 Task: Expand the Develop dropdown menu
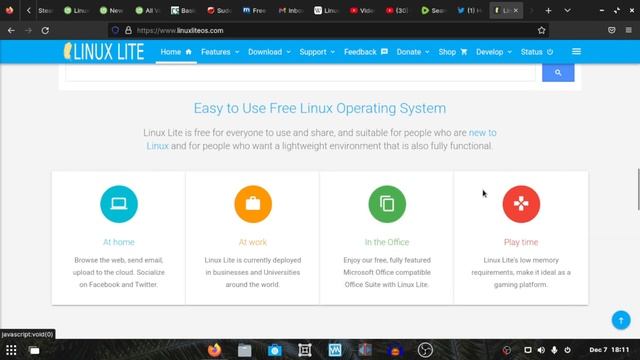tap(494, 52)
